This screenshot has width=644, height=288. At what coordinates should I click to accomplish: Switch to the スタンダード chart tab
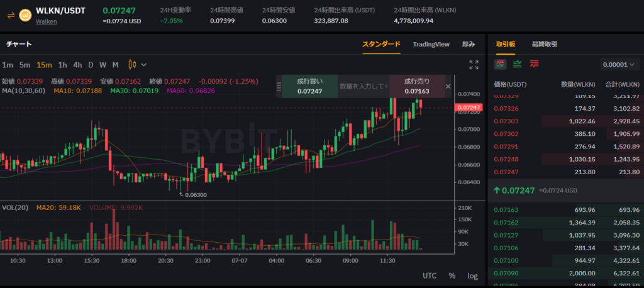tap(381, 44)
